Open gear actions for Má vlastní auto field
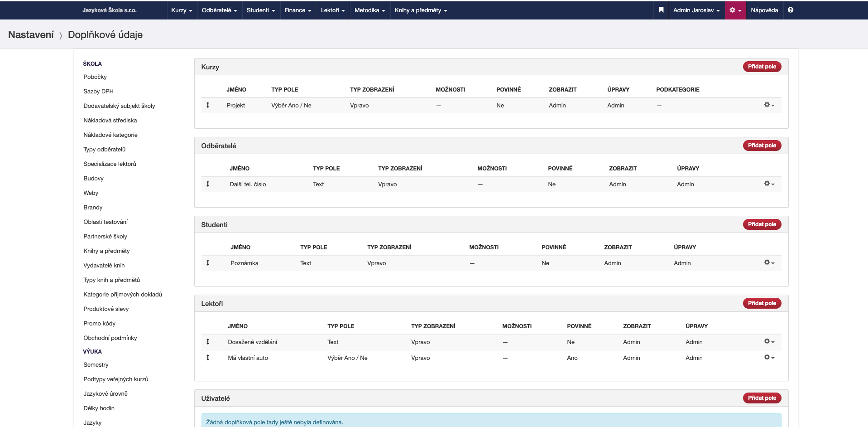868x427 pixels. click(769, 358)
